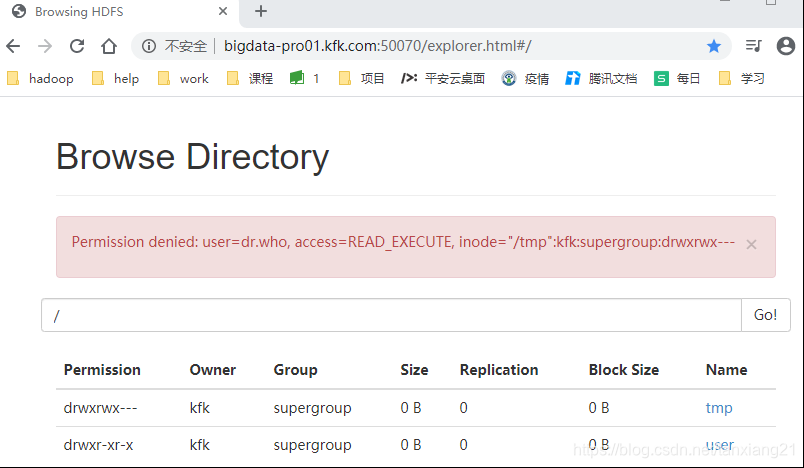The image size is (804, 468).
Task: Click the Group column header
Action: pos(295,370)
